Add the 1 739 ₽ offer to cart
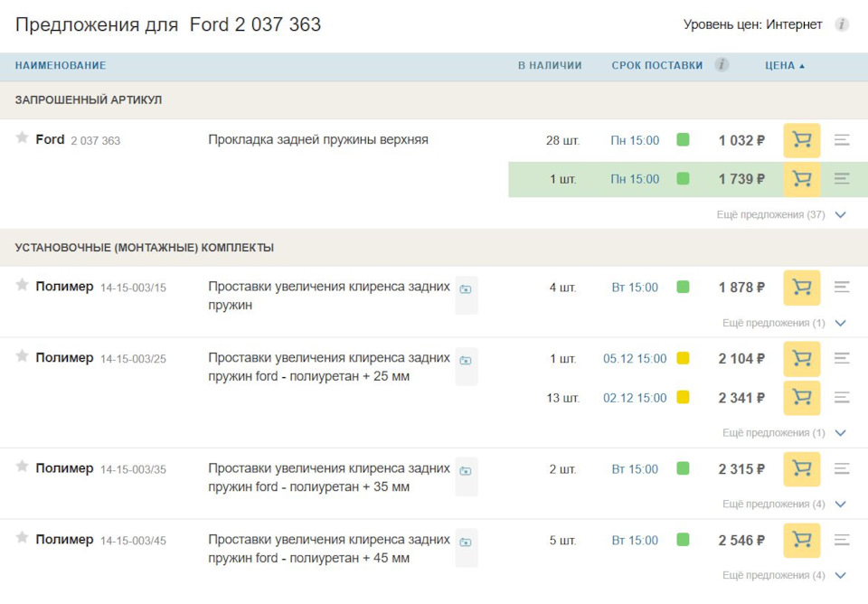The height and width of the screenshot is (604, 868). click(801, 179)
